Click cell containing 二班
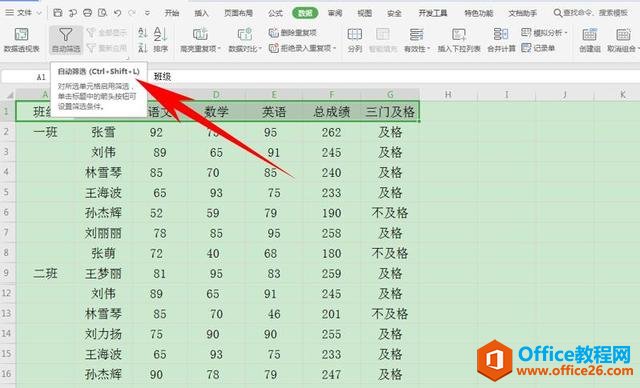Screen dimensions: 640x388 pos(45,273)
